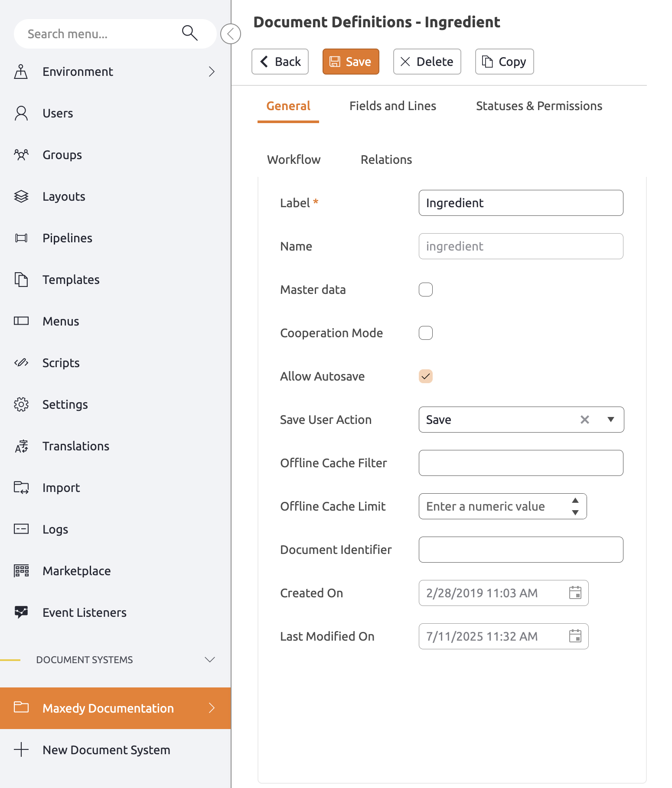Open the Created On calendar picker icon

[575, 593]
